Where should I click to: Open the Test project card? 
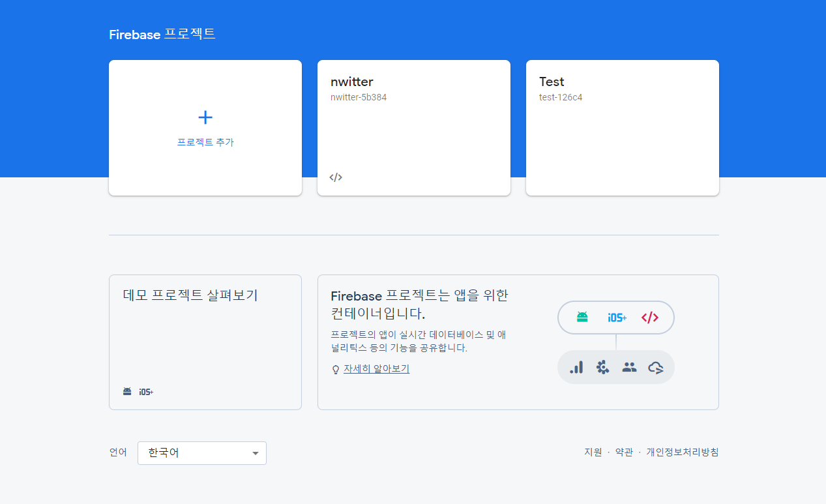[x=623, y=128]
